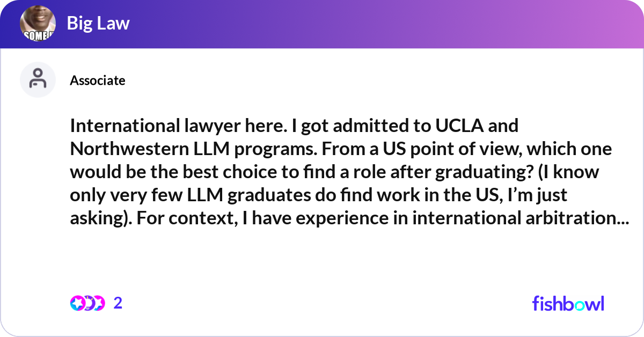
Task: Select the reaction count showing 2
Action: [118, 303]
